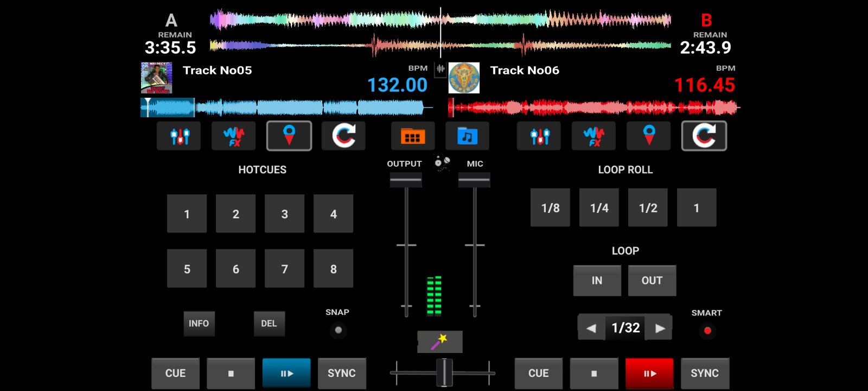Image resolution: width=868 pixels, height=391 pixels.
Task: Open the Deck A FX effects panel
Action: coord(233,136)
